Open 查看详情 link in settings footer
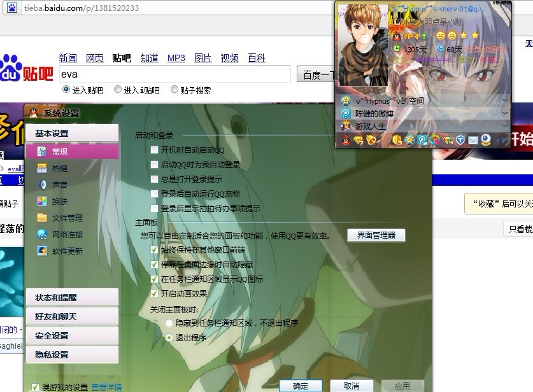 tap(106, 387)
